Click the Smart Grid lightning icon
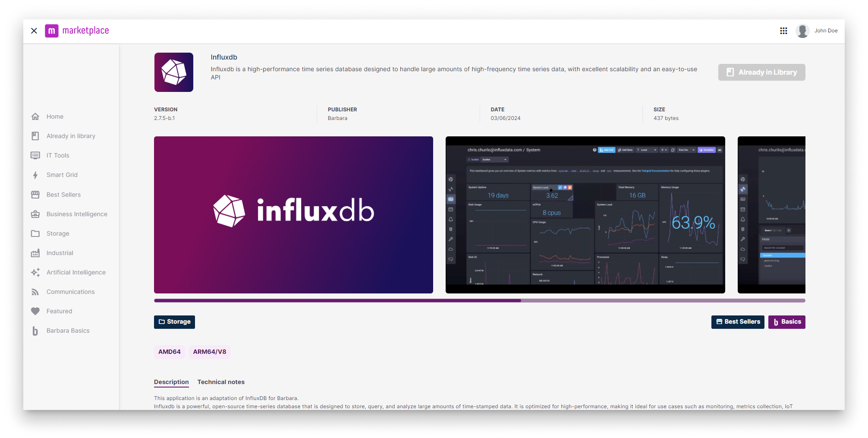This screenshot has width=868, height=438. coord(35,175)
